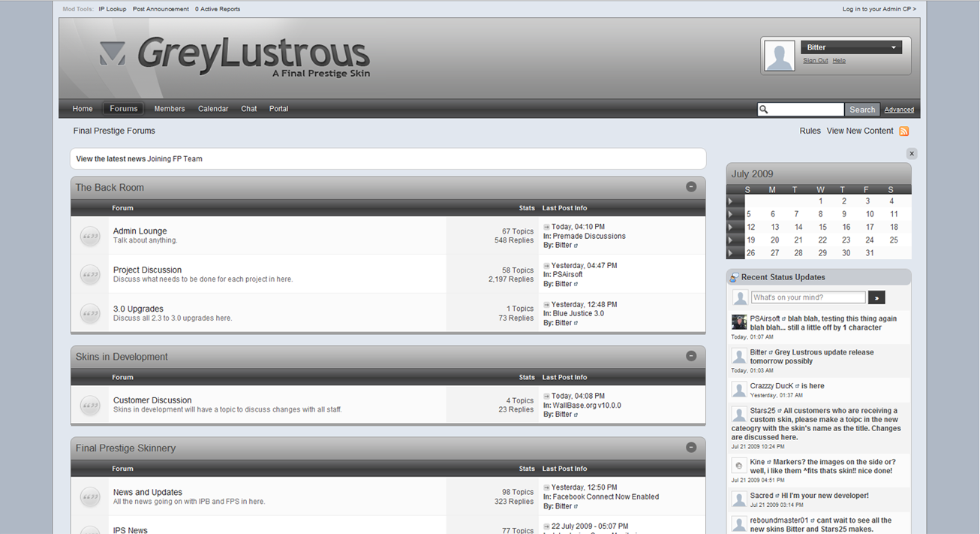Viewport: 980px width, 534px height.
Task: Open the Chat tab
Action: [x=249, y=109]
